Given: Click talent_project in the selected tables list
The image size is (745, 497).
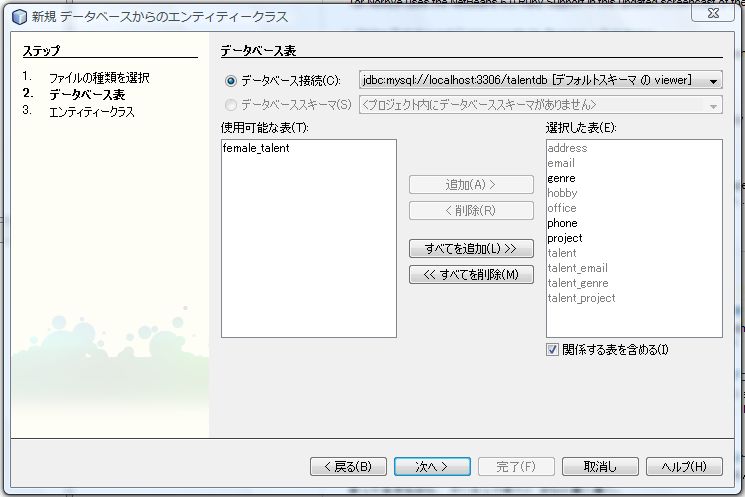Looking at the screenshot, I should point(581,298).
